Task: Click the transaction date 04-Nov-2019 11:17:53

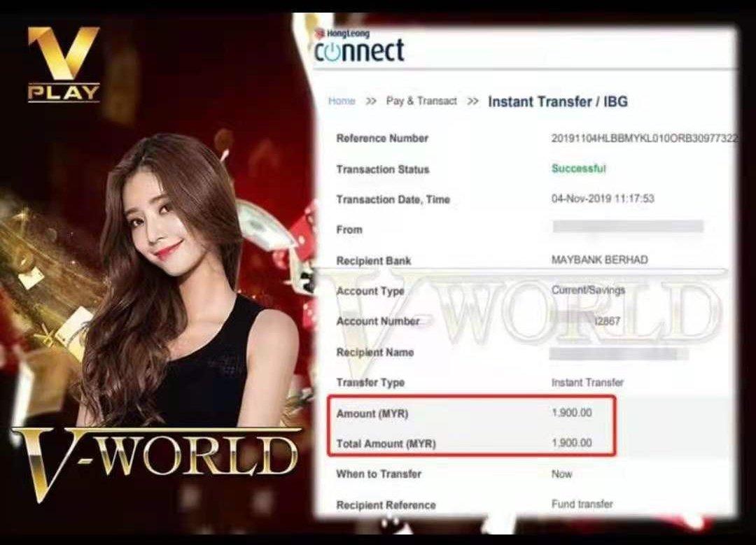Action: tap(603, 199)
